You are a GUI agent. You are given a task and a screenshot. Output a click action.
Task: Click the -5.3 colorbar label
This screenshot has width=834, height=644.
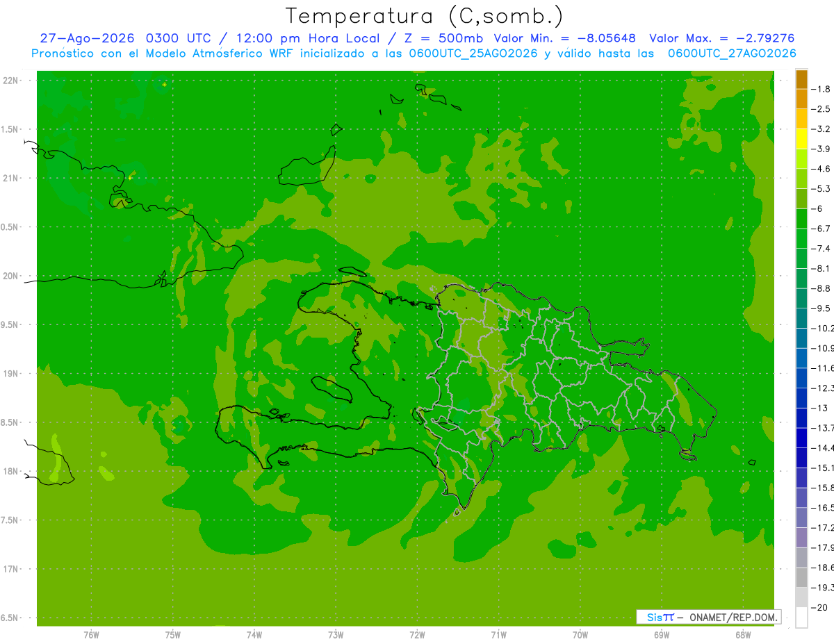click(x=821, y=188)
